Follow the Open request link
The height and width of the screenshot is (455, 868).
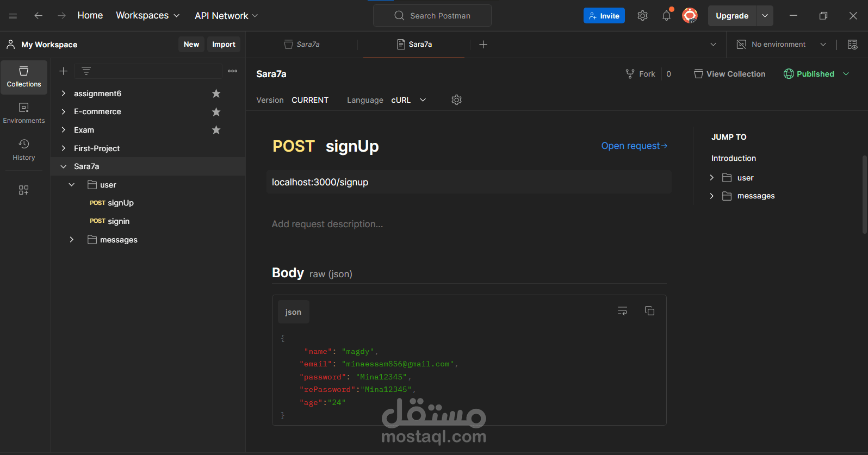(x=634, y=146)
